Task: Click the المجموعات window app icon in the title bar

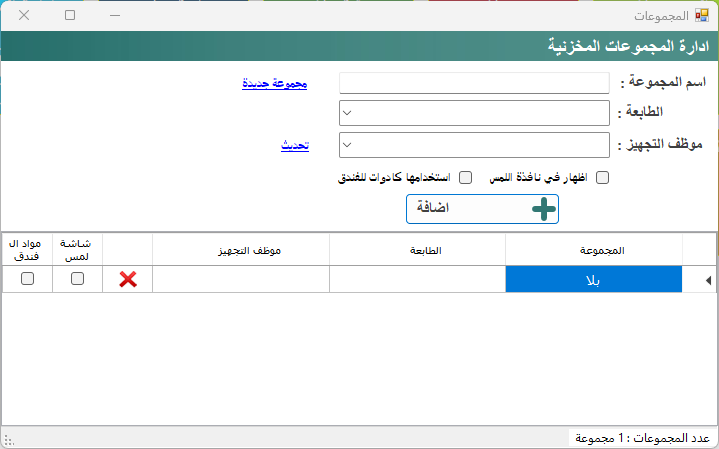Action: (x=702, y=16)
